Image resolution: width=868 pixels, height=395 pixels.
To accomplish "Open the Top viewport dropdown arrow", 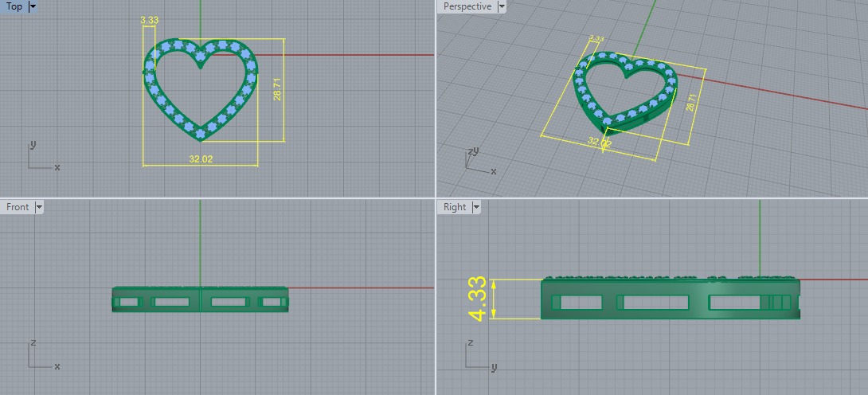I will coord(32,6).
